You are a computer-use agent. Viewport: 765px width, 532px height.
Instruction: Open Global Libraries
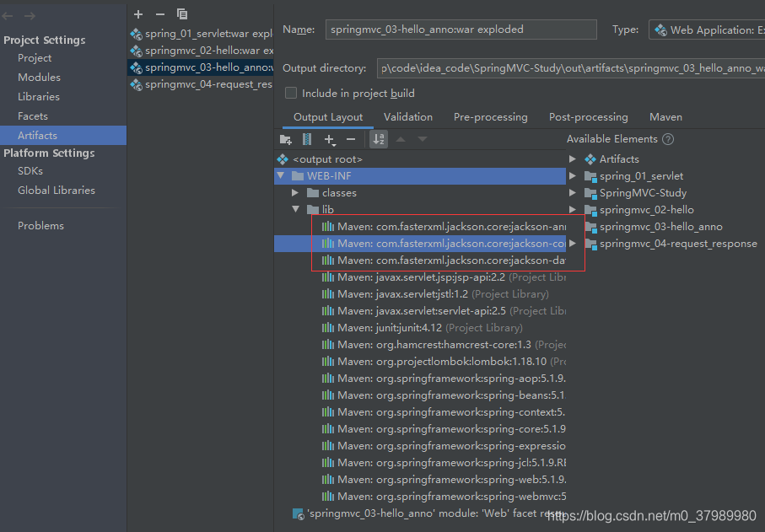[x=57, y=191]
